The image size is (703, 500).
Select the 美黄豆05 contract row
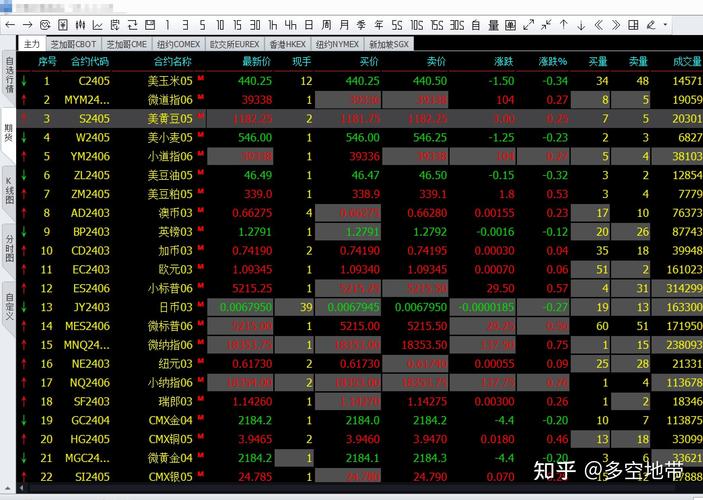[x=170, y=118]
